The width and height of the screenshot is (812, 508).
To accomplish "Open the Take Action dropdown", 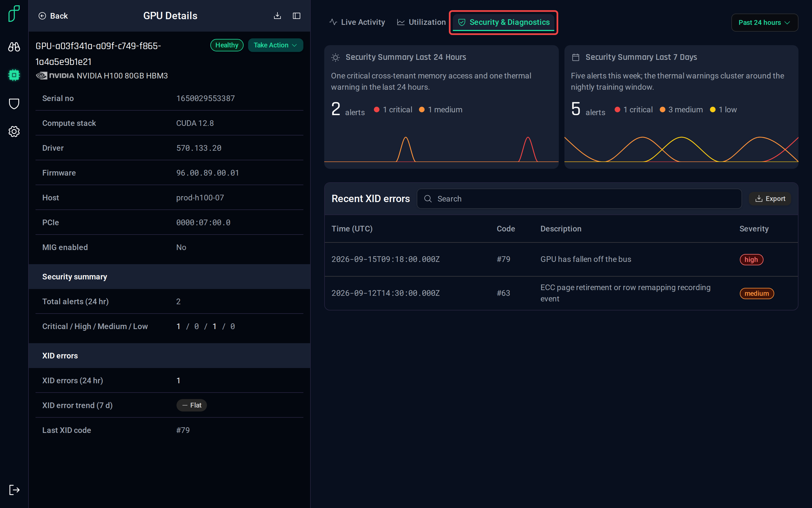I will tap(275, 45).
